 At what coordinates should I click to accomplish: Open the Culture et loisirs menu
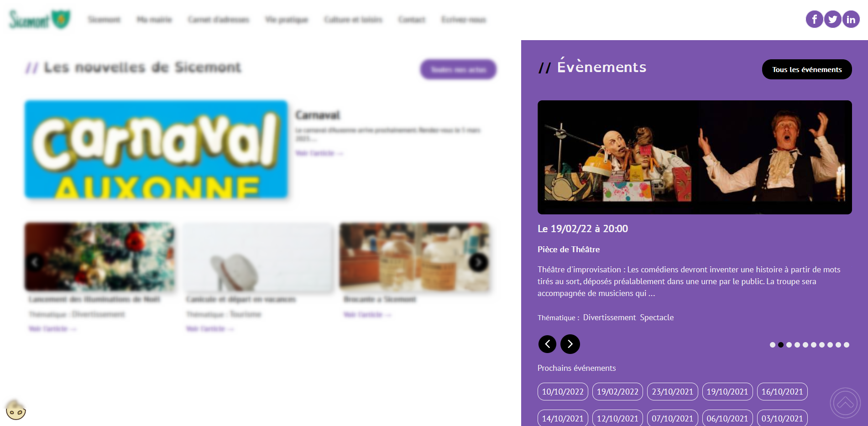[x=353, y=20]
